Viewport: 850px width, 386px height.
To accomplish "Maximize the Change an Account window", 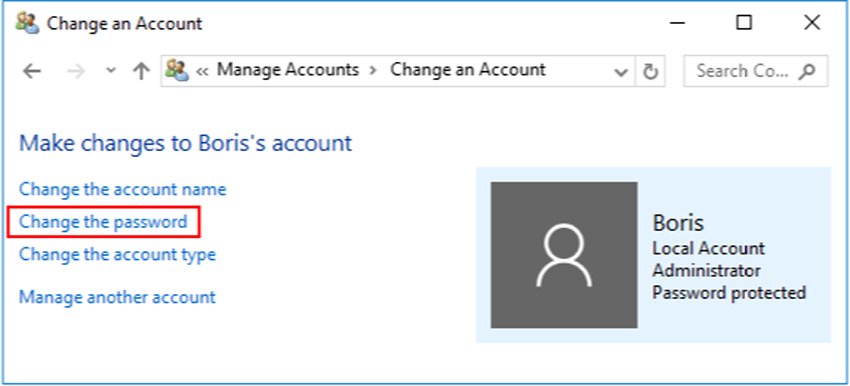I will [744, 23].
